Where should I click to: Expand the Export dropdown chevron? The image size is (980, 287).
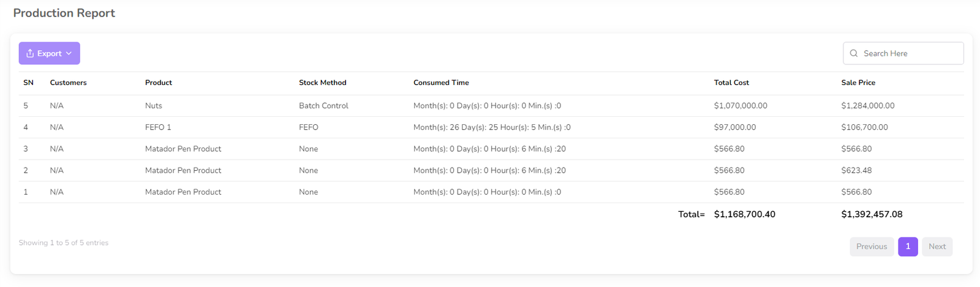(x=69, y=53)
